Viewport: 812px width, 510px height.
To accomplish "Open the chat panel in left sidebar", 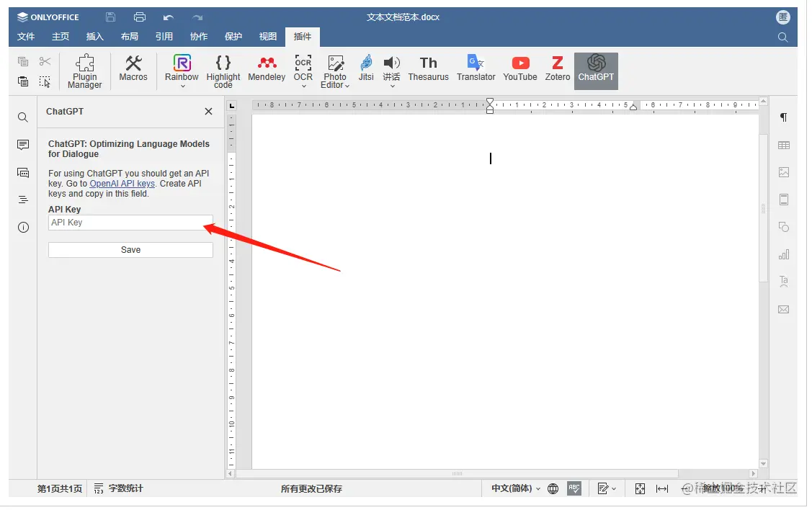I will coord(23,172).
